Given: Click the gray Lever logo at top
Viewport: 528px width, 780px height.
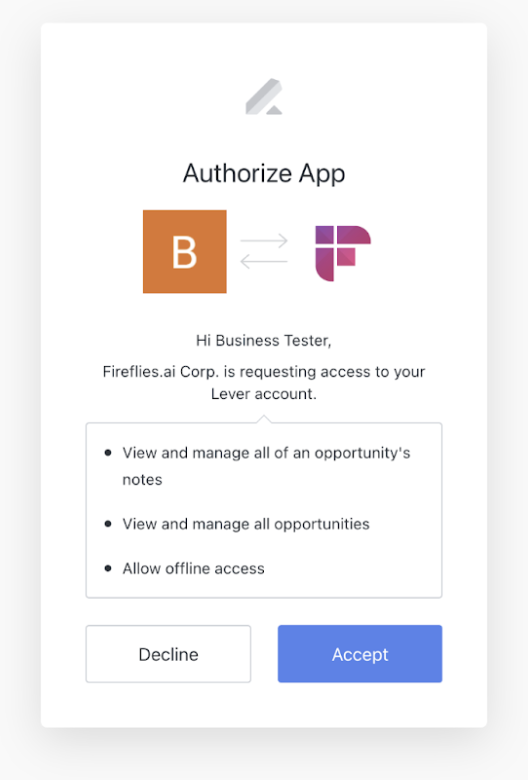Looking at the screenshot, I should point(264,97).
